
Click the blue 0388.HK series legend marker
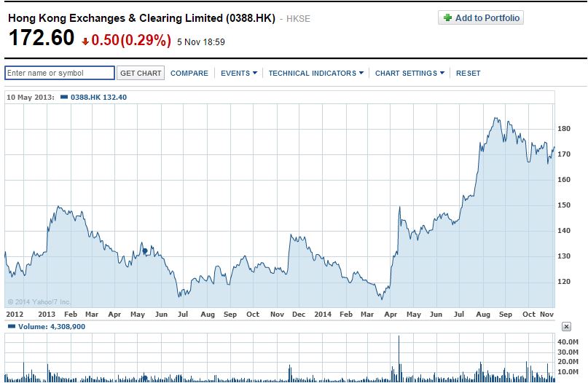tap(64, 97)
